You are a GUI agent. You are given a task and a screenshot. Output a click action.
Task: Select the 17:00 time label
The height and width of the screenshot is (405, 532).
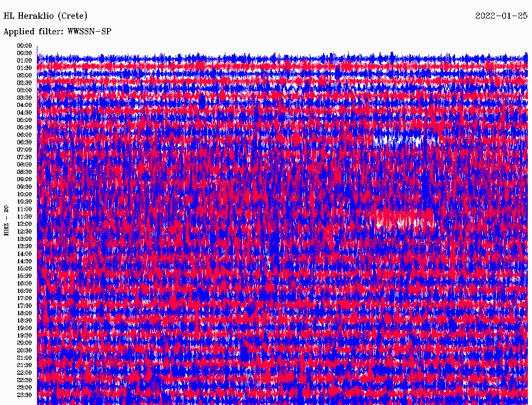[x=24, y=298]
